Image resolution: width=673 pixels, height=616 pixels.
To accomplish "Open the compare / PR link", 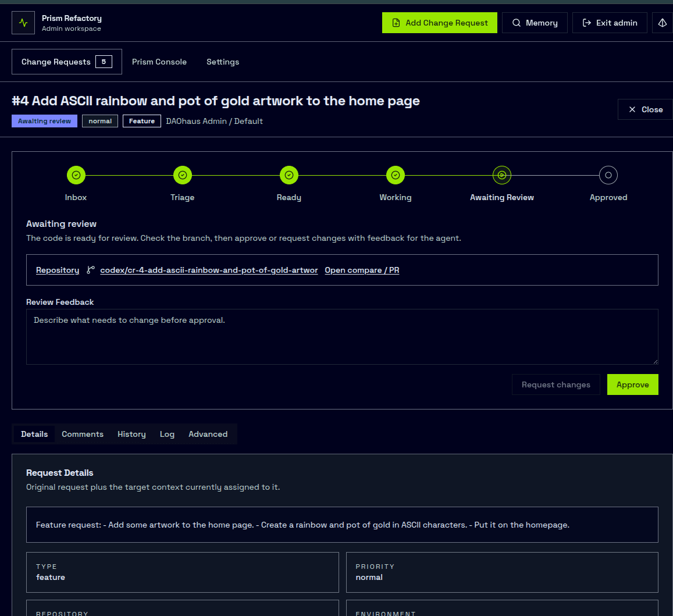I will (x=361, y=270).
